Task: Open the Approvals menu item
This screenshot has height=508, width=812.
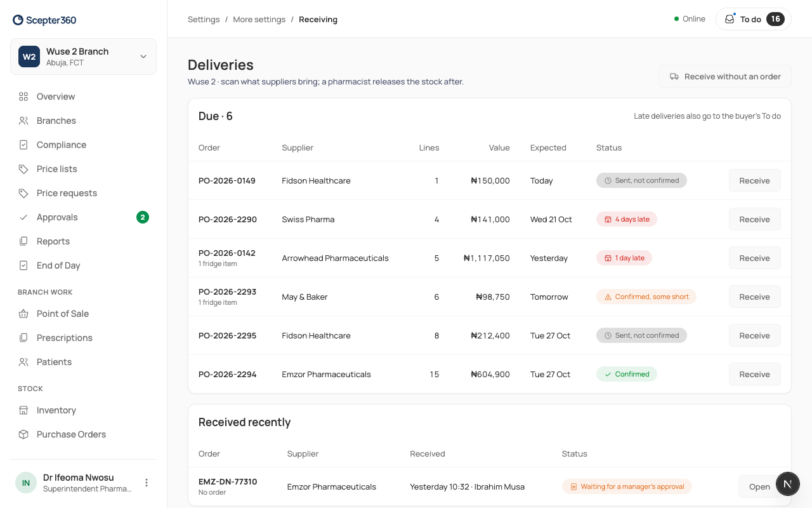Action: (83, 217)
